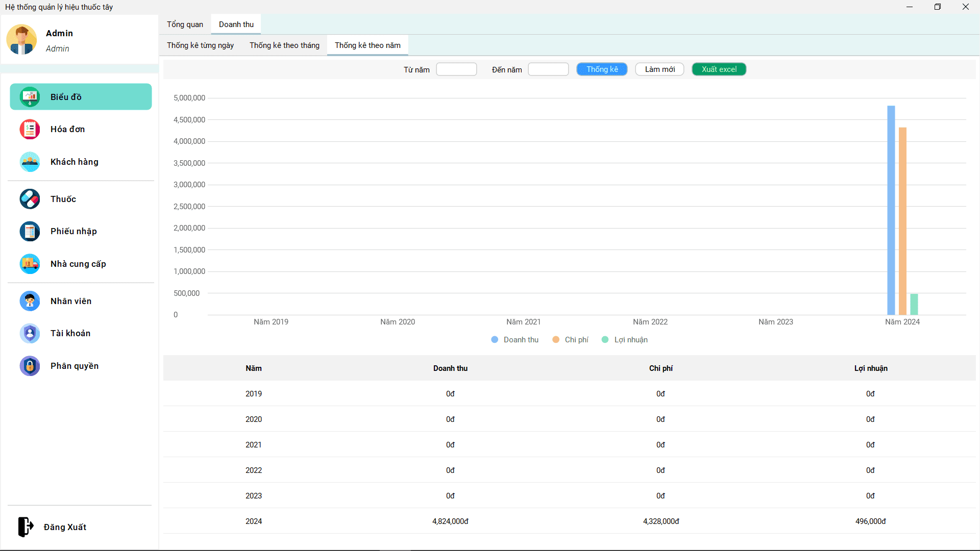
Task: Click inside the Từ năm input field
Action: [x=456, y=69]
